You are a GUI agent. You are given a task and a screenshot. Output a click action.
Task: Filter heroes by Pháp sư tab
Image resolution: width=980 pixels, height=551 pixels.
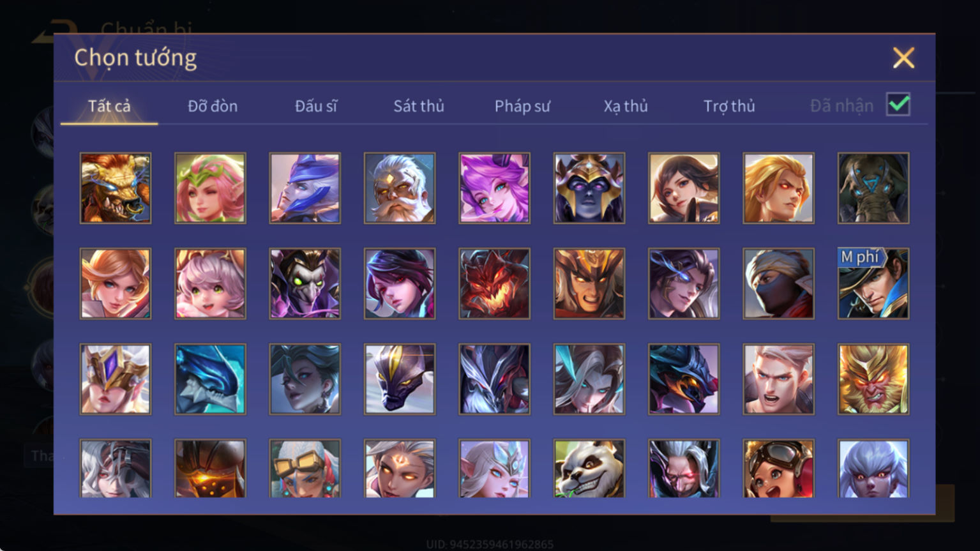coord(522,106)
